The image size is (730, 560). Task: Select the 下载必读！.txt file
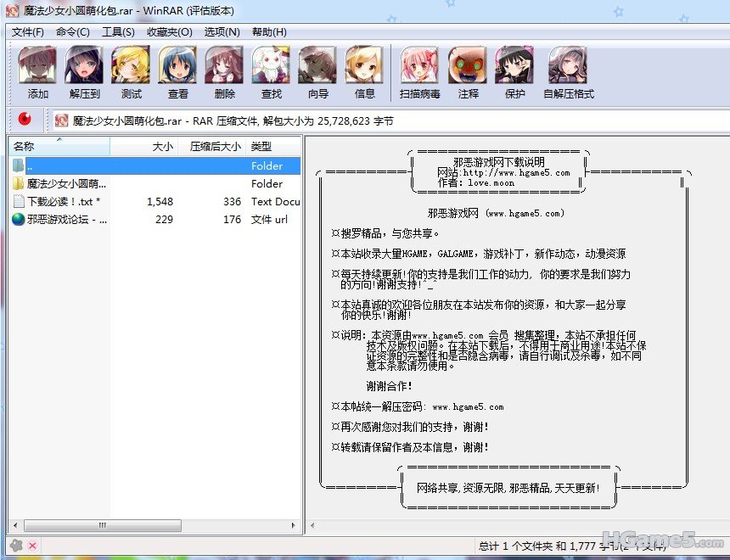[64, 202]
